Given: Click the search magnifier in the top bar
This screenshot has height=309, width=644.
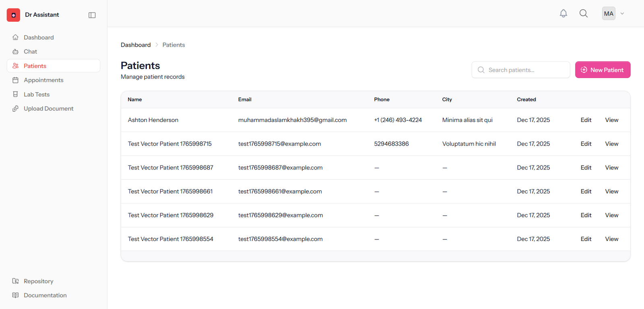Looking at the screenshot, I should point(584,13).
